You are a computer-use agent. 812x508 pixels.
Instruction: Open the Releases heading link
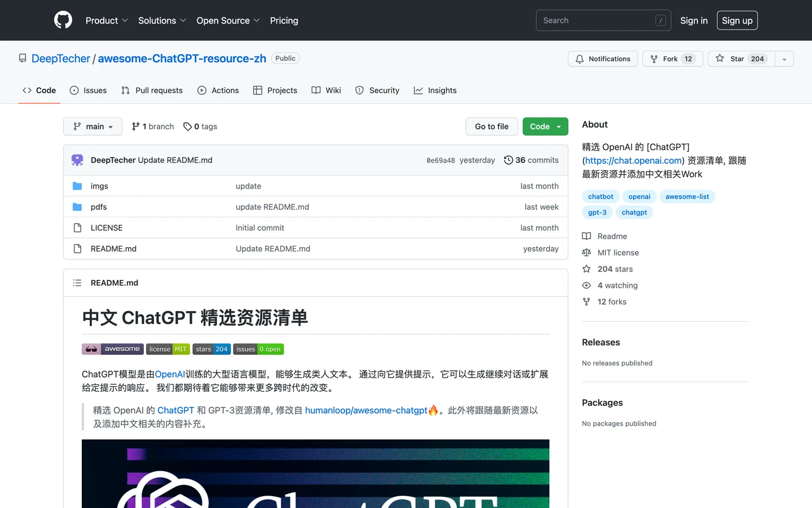point(601,343)
